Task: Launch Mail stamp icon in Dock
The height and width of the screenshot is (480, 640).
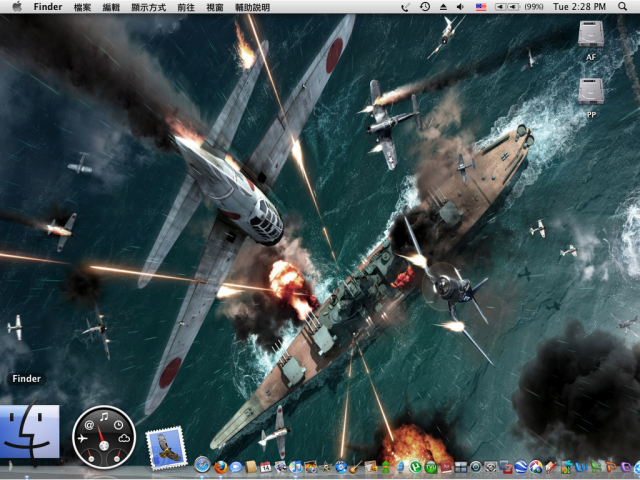Action: pos(166,447)
